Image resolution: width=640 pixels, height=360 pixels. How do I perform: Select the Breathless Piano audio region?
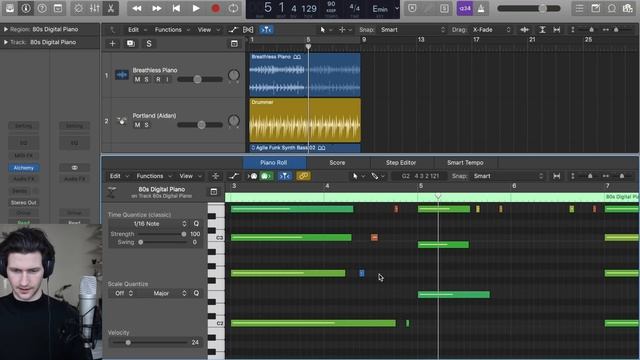coord(304,75)
